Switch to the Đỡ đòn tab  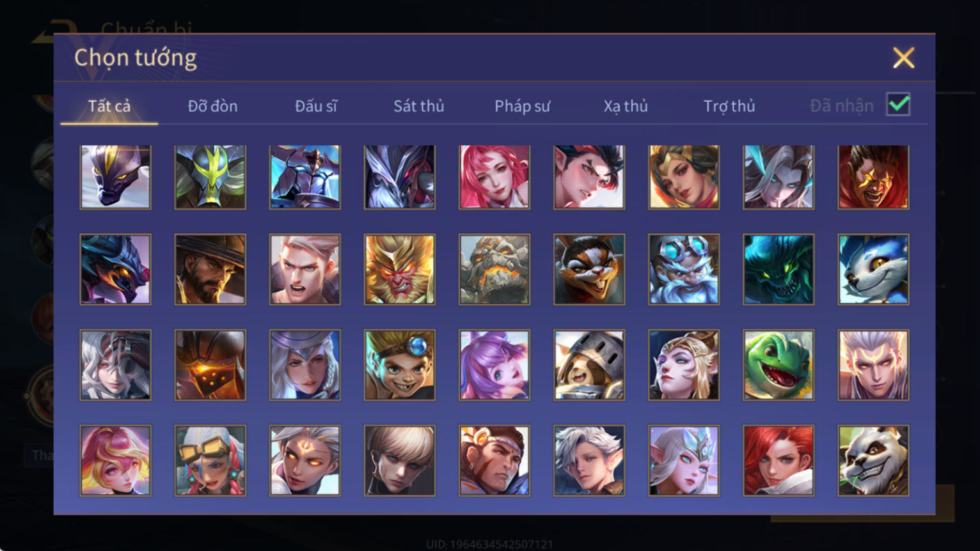[x=212, y=106]
